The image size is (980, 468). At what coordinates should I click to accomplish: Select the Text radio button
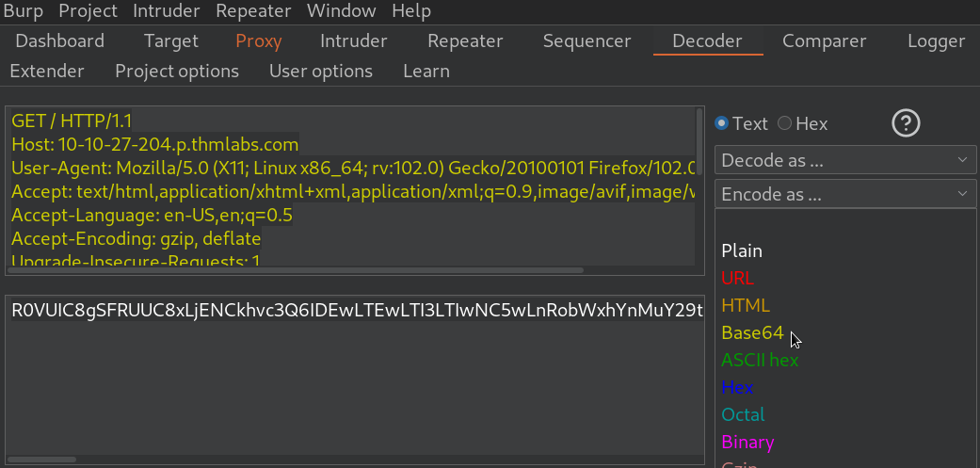[x=721, y=123]
